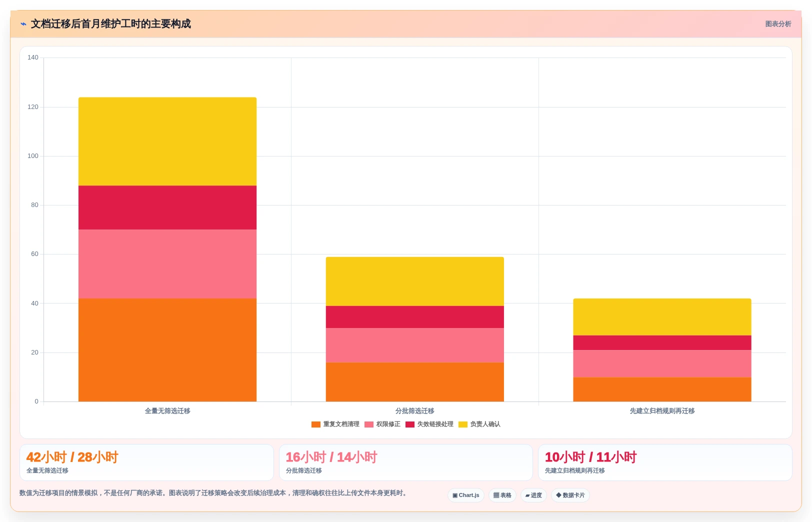This screenshot has height=522, width=812.
Task: Click the 分批筛选迁移 x-axis label
Action: click(415, 411)
